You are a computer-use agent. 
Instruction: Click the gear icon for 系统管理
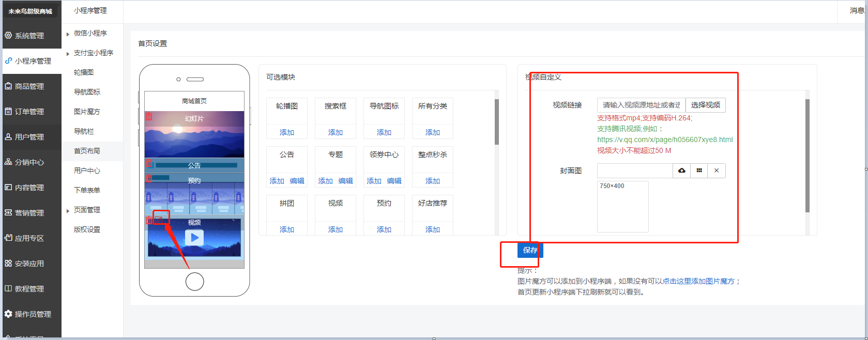(x=8, y=36)
